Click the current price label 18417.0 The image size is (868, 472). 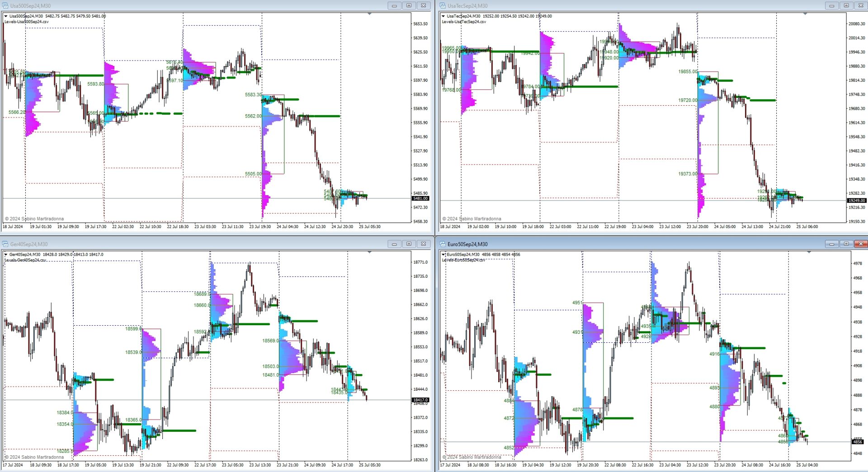click(420, 400)
